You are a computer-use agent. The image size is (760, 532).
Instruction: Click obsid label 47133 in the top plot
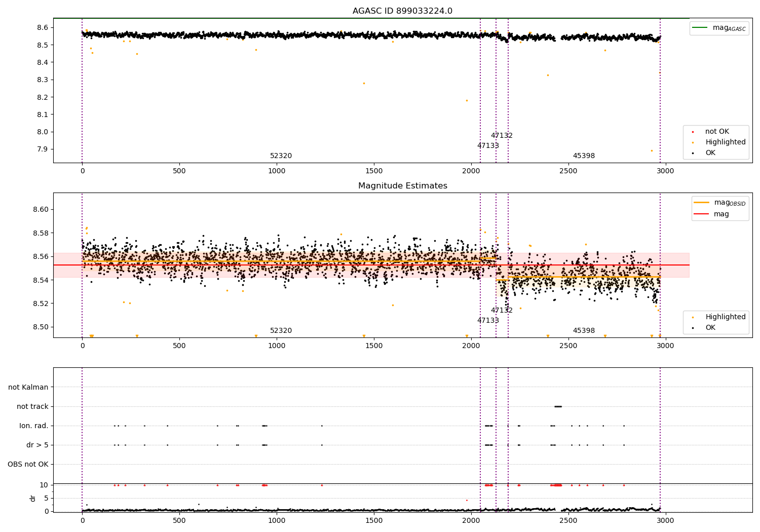point(488,146)
